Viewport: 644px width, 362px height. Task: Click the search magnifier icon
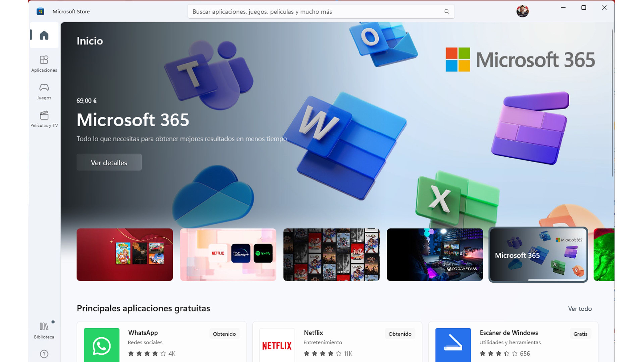[447, 12]
